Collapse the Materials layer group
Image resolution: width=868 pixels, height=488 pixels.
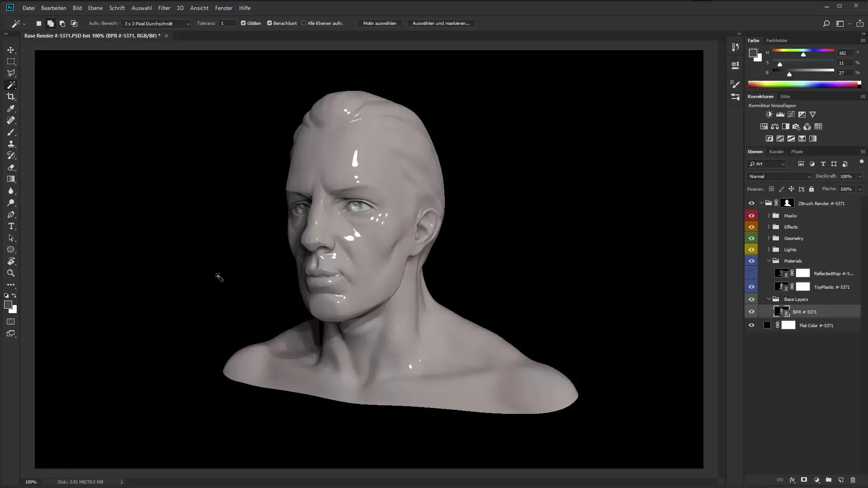[x=769, y=261]
